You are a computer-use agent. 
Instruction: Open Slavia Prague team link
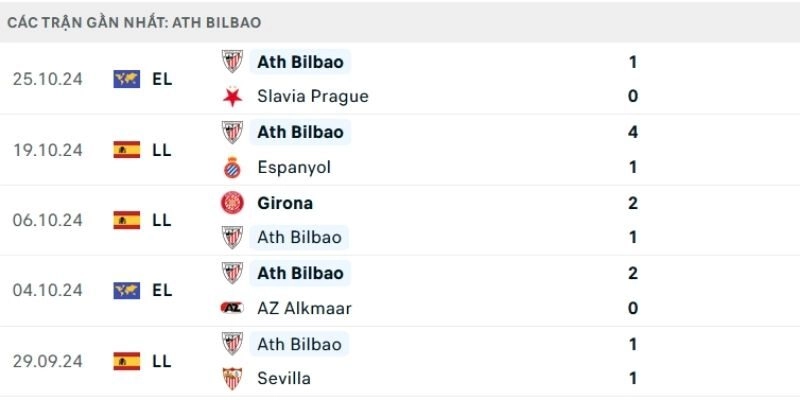click(312, 97)
